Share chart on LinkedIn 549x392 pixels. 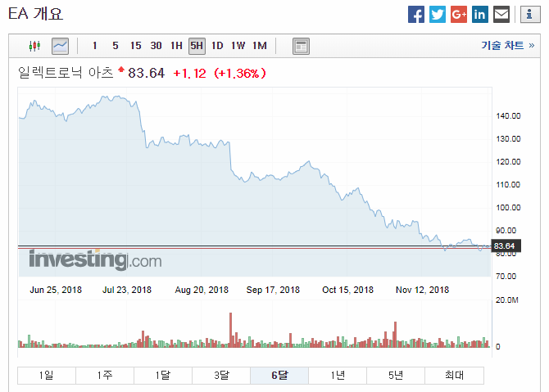pyautogui.click(x=480, y=14)
